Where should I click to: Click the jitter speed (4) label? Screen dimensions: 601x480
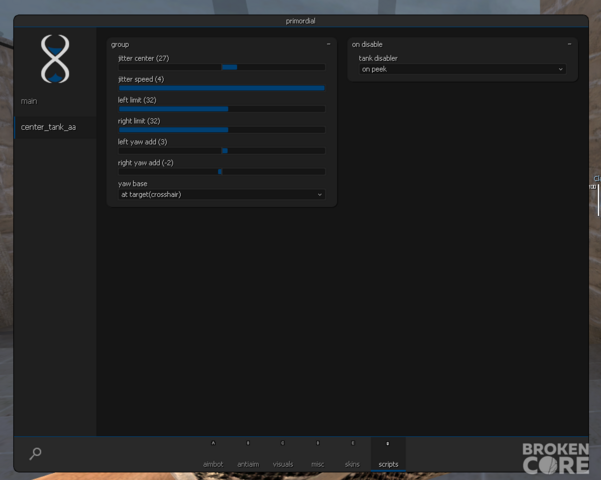click(x=141, y=79)
